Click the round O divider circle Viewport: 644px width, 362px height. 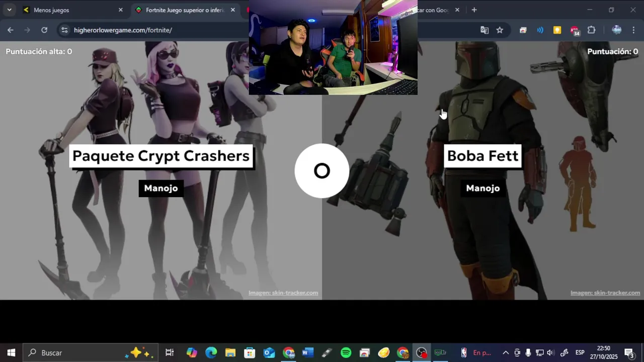tap(322, 171)
